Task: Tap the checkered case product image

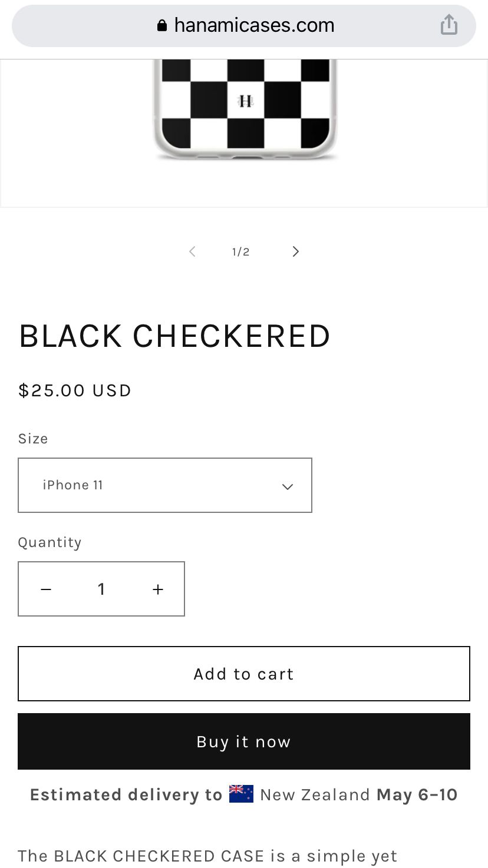Action: [x=244, y=110]
